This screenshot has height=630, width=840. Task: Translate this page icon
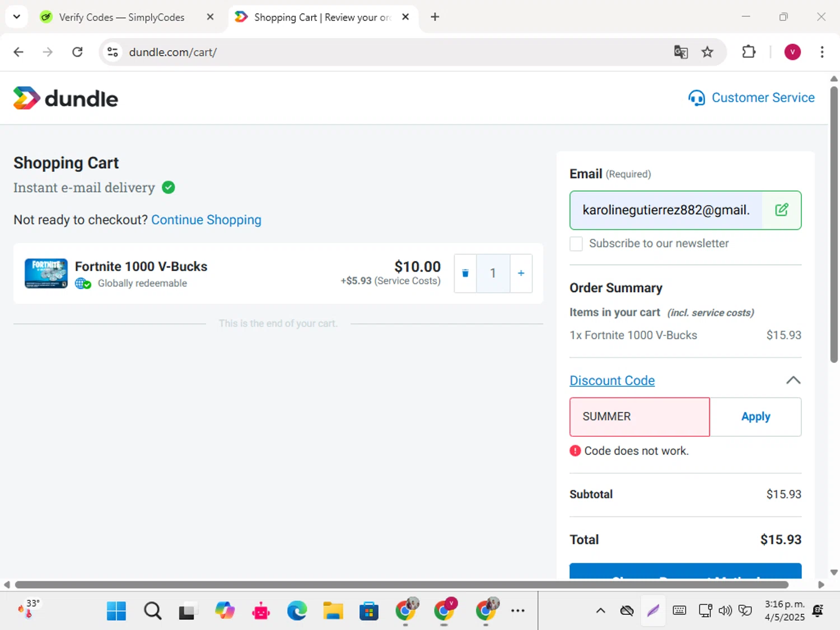click(681, 52)
